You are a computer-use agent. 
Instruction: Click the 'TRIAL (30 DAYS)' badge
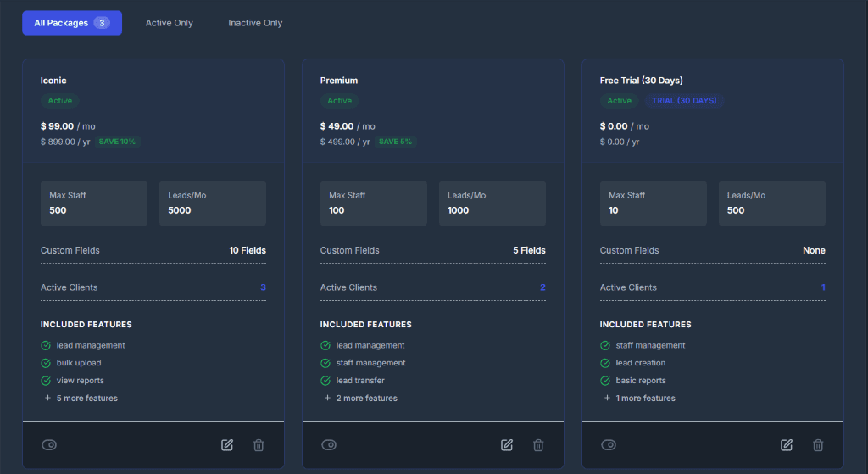(684, 101)
